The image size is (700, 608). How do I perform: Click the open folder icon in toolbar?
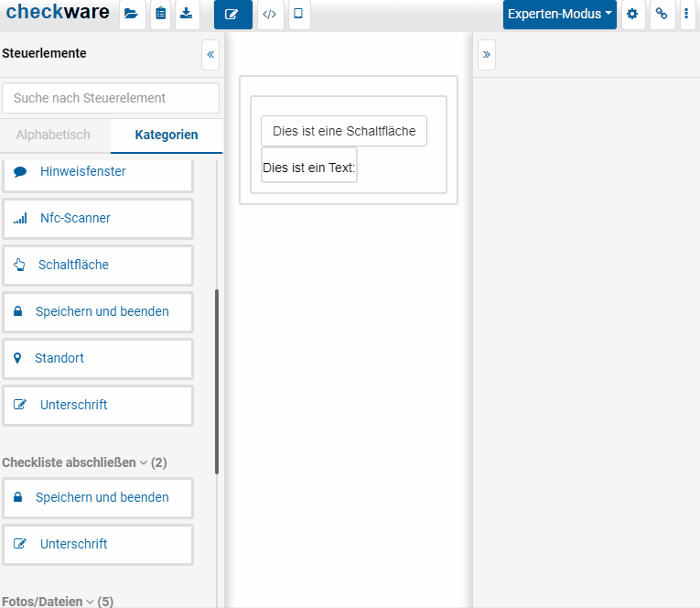pyautogui.click(x=132, y=15)
